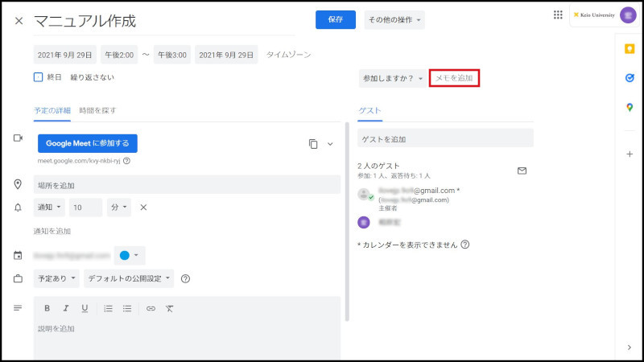This screenshot has height=362, width=644.
Task: Switch to 時間を探す tab
Action: coord(97,109)
